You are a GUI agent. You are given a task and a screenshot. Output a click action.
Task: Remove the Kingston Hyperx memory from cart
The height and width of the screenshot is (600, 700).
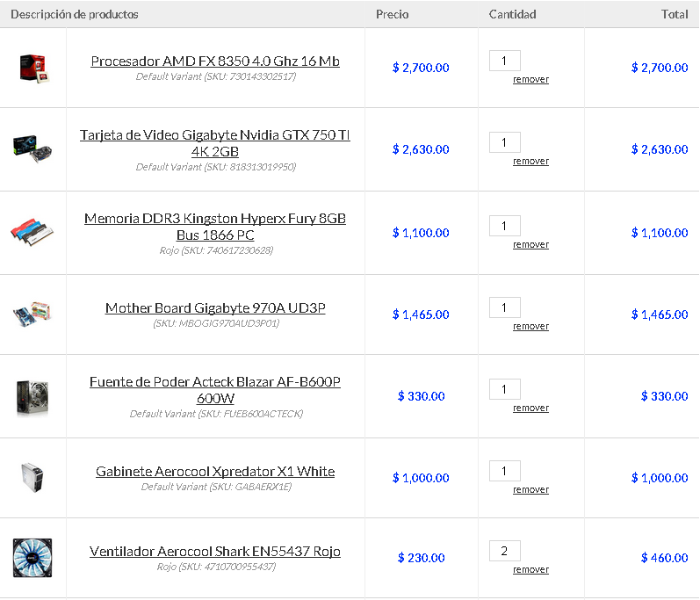click(x=530, y=245)
